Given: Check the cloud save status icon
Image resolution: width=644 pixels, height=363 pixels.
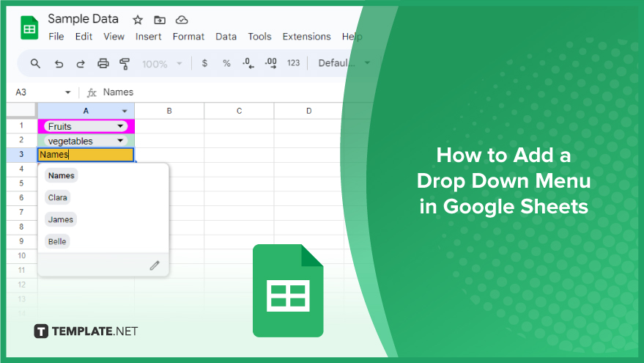Looking at the screenshot, I should tap(182, 20).
